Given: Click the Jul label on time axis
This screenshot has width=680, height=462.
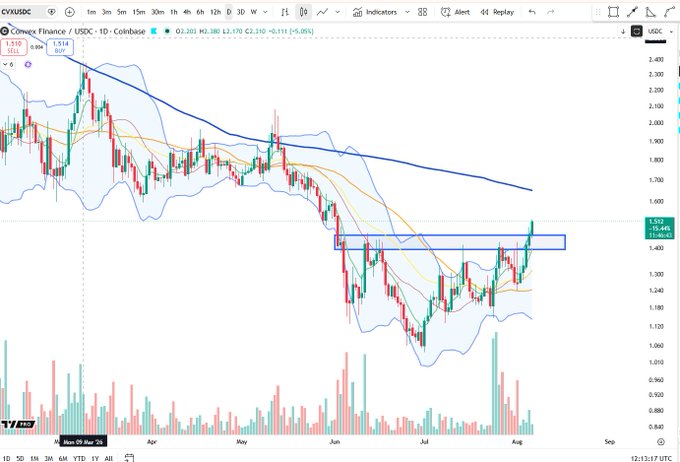Looking at the screenshot, I should (424, 442).
